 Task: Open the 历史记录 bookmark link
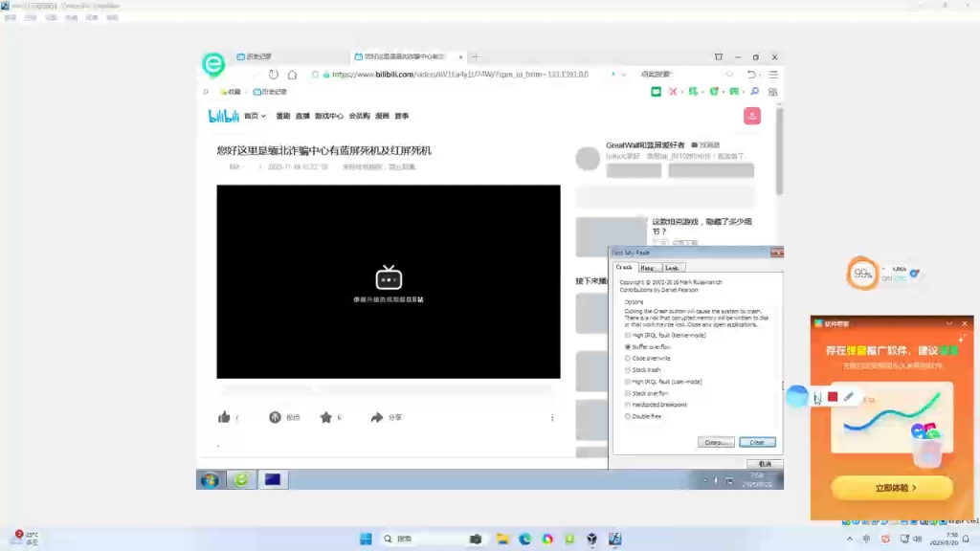pyautogui.click(x=270, y=92)
